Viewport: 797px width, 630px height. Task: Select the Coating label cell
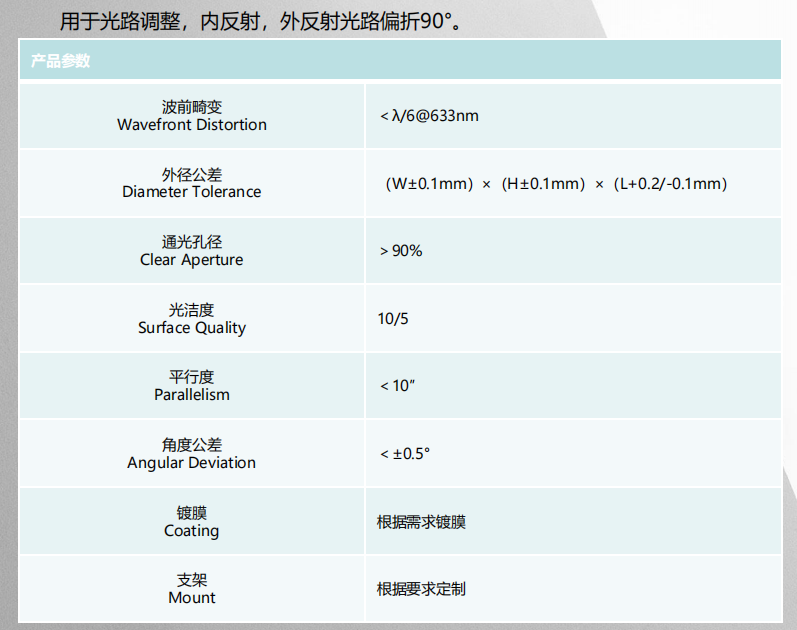click(192, 522)
